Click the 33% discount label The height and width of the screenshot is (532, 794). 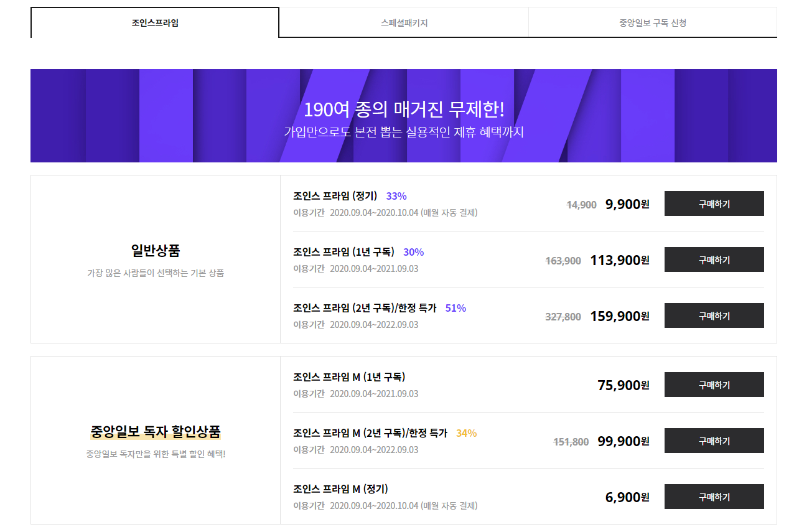click(x=396, y=196)
